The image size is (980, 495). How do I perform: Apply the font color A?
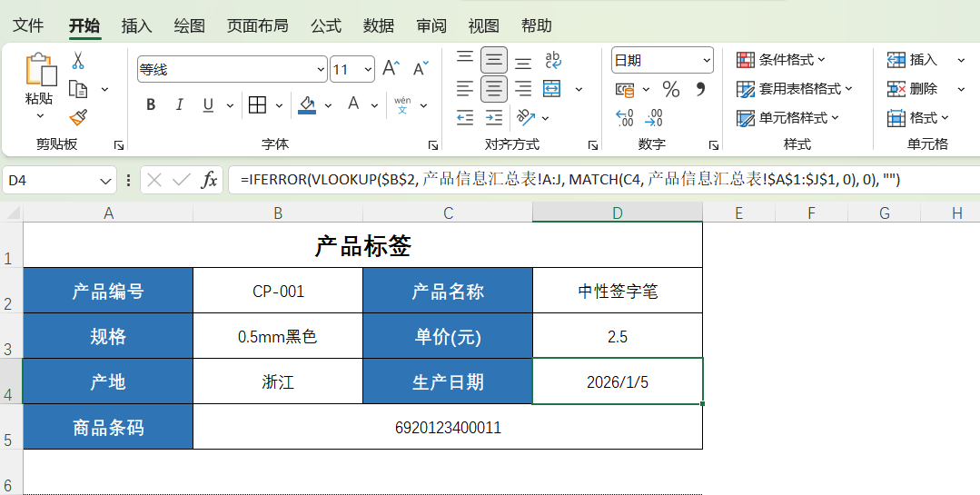pos(353,104)
